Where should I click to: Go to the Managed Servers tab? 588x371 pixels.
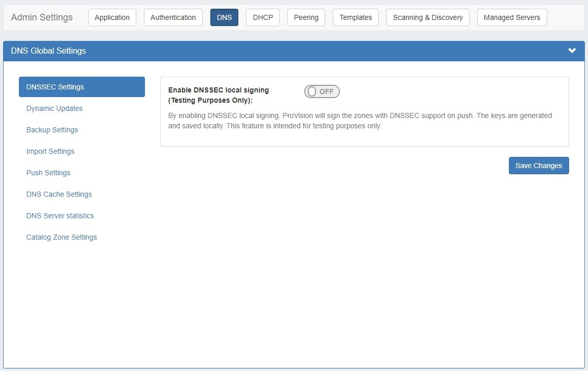coord(512,17)
